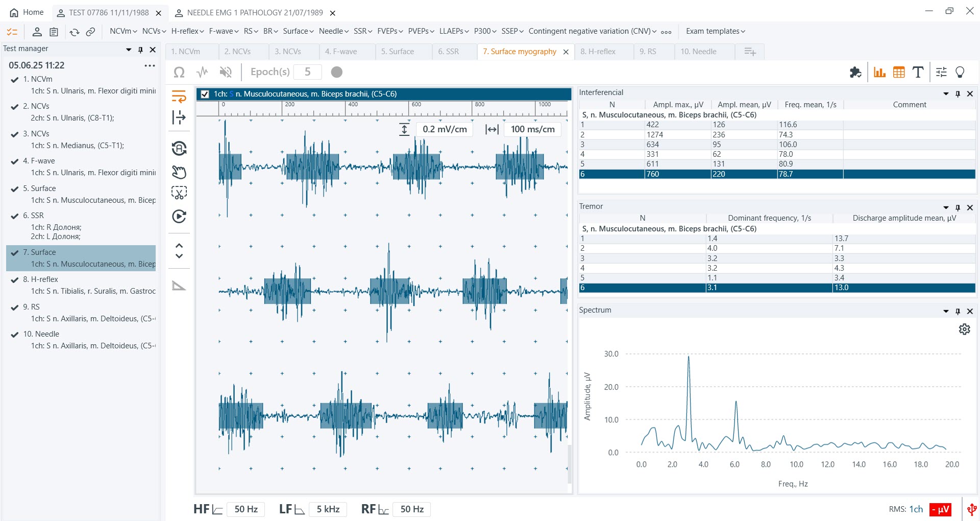Select the 4. F-wave test in Test manager

pyautogui.click(x=39, y=161)
